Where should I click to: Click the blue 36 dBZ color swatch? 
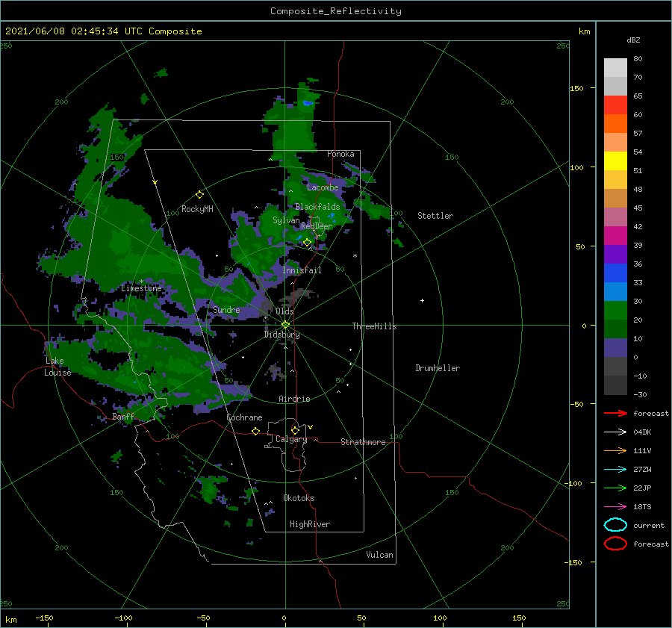point(615,273)
